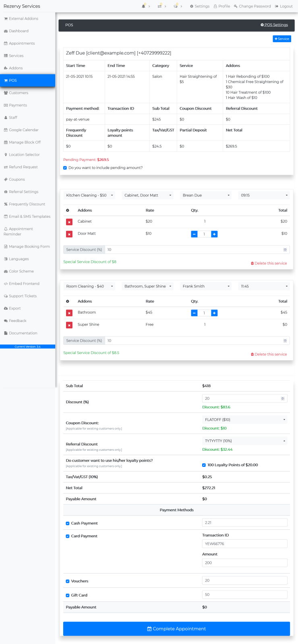The image size is (298, 644).
Task: Click Room Cleaning Service Discount field
Action: coord(197,341)
